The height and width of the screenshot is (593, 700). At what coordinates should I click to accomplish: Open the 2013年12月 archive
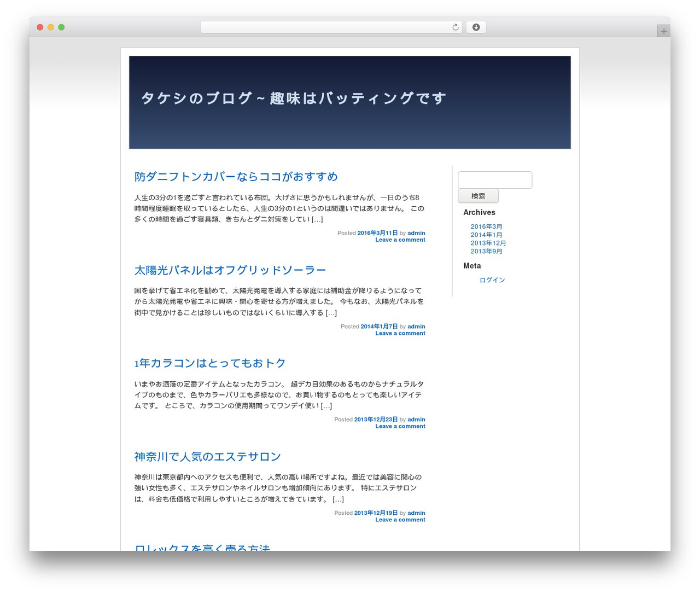tap(488, 243)
